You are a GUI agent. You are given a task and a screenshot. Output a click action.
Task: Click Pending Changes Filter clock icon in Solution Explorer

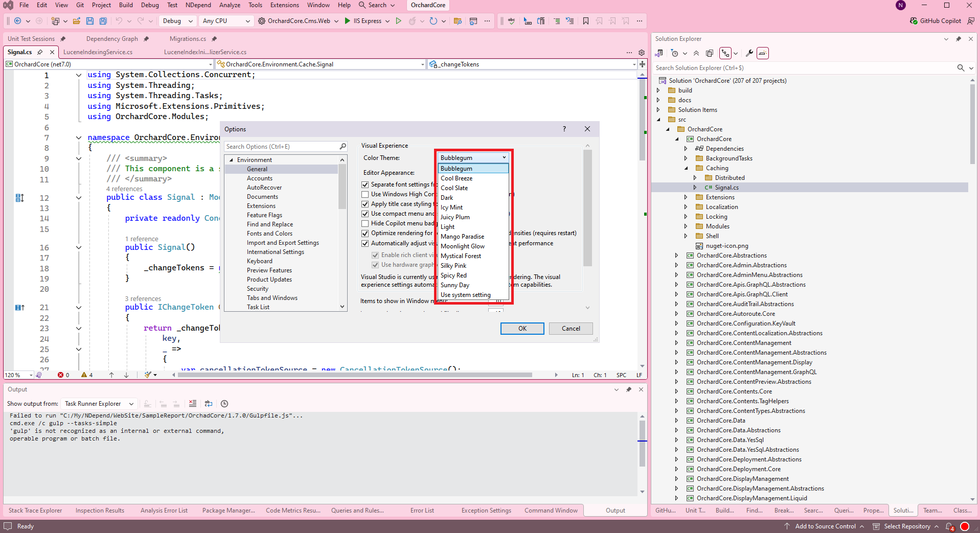[x=675, y=53]
